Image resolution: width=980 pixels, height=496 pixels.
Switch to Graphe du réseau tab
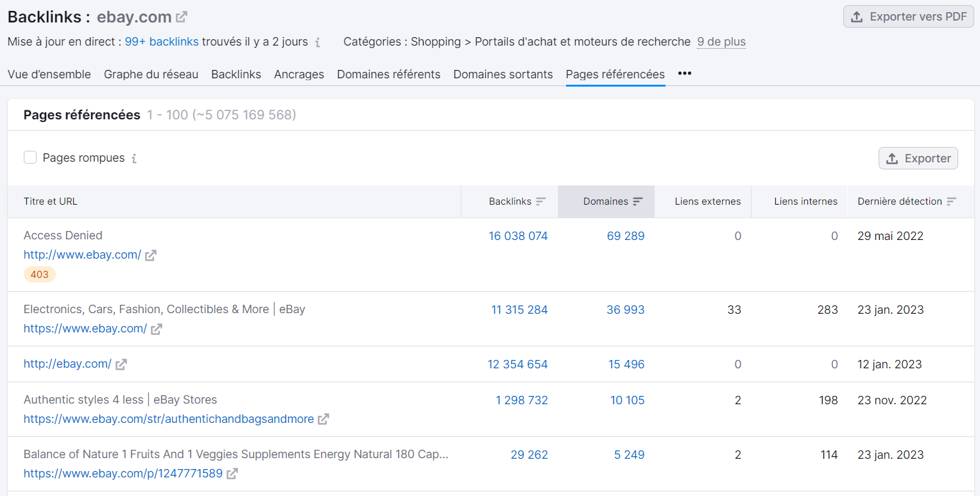tap(151, 74)
